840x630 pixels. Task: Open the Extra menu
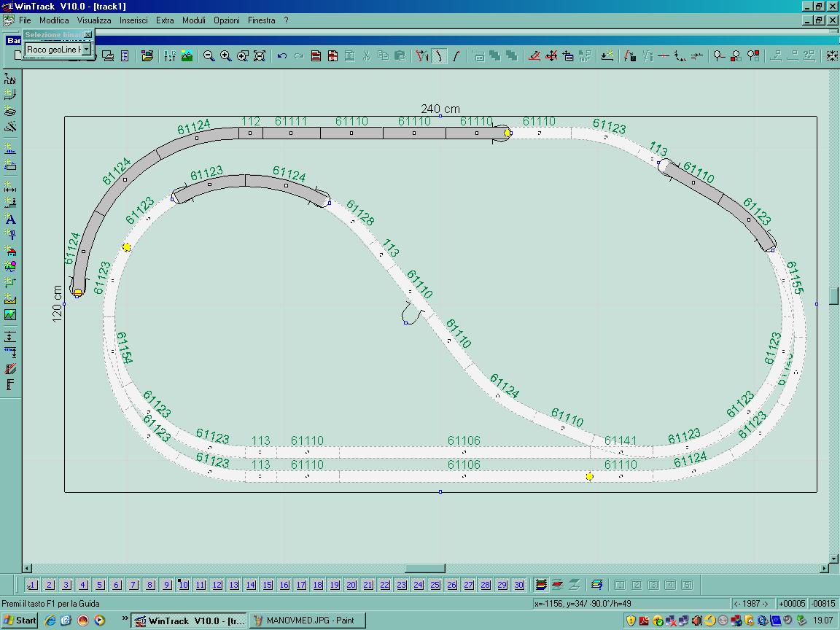pyautogui.click(x=165, y=20)
